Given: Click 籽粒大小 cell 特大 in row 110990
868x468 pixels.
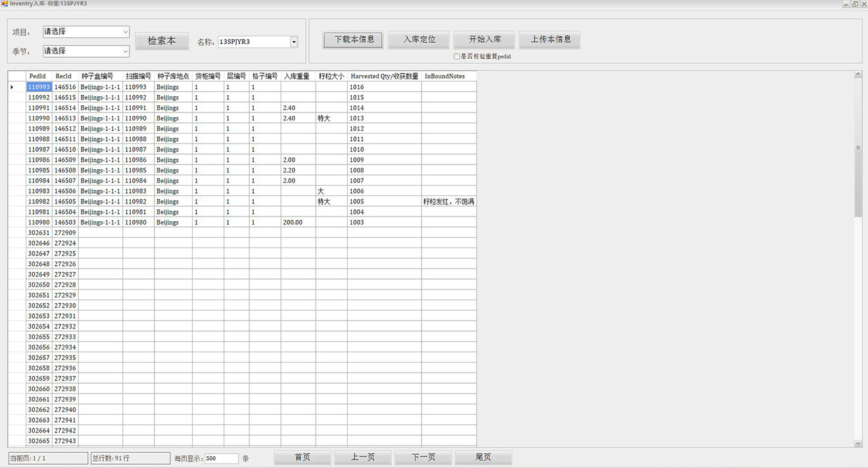Looking at the screenshot, I should point(331,118).
